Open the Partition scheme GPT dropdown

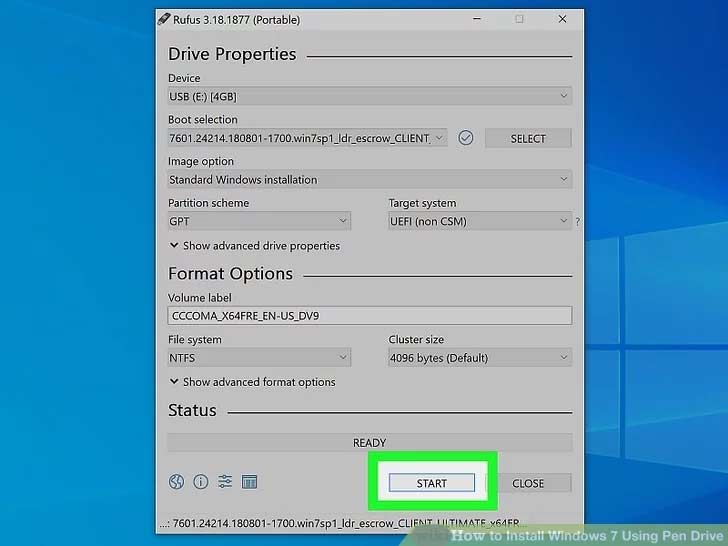[x=259, y=221]
